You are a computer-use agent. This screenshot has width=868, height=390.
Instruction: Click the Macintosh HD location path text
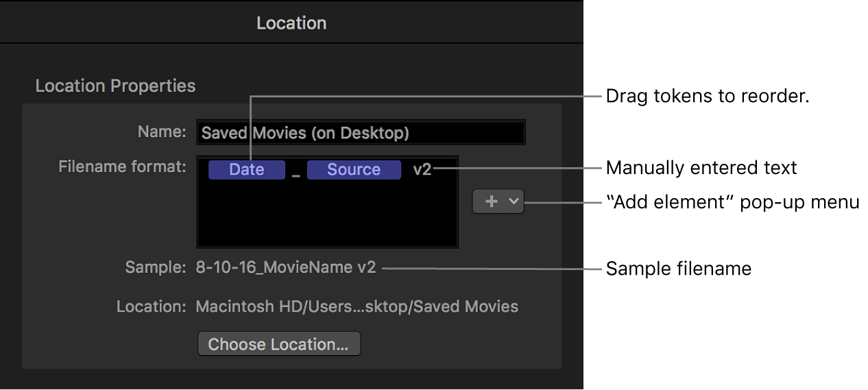pos(357,306)
